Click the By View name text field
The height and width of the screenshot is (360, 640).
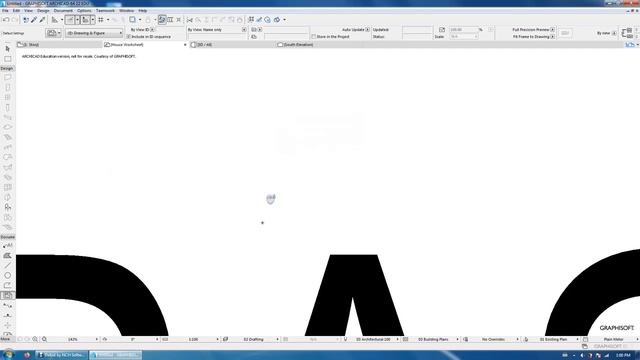pos(217,36)
